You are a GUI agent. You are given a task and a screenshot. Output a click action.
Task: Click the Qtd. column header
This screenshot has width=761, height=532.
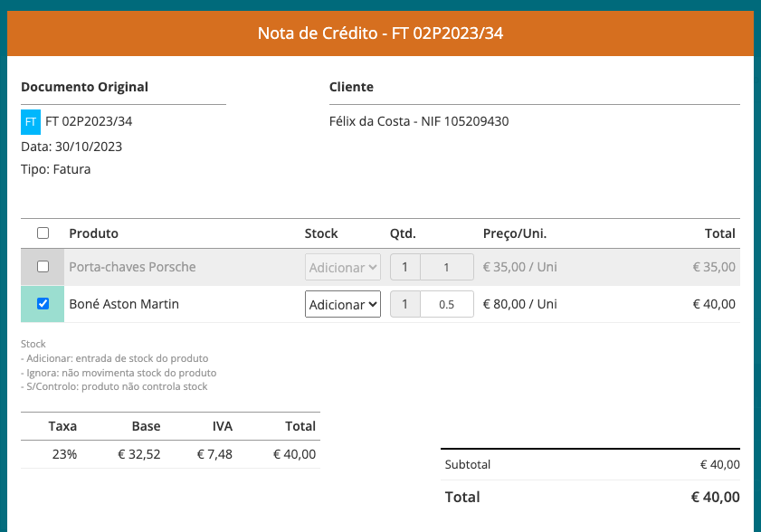pyautogui.click(x=403, y=233)
